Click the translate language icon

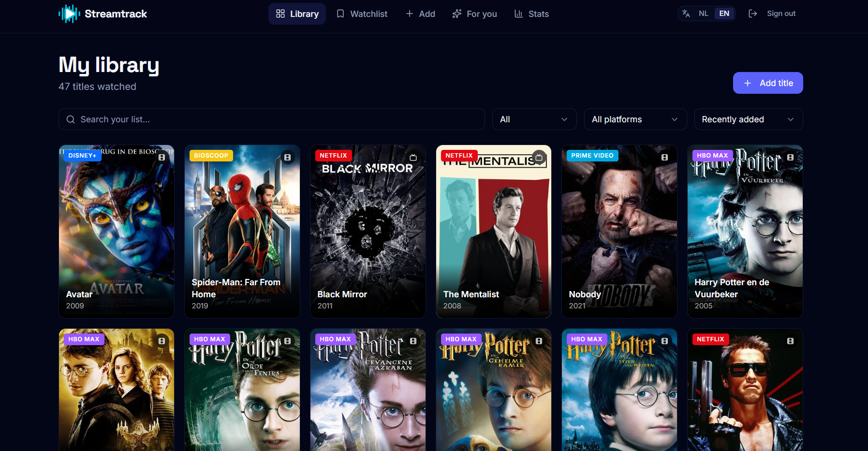click(686, 14)
